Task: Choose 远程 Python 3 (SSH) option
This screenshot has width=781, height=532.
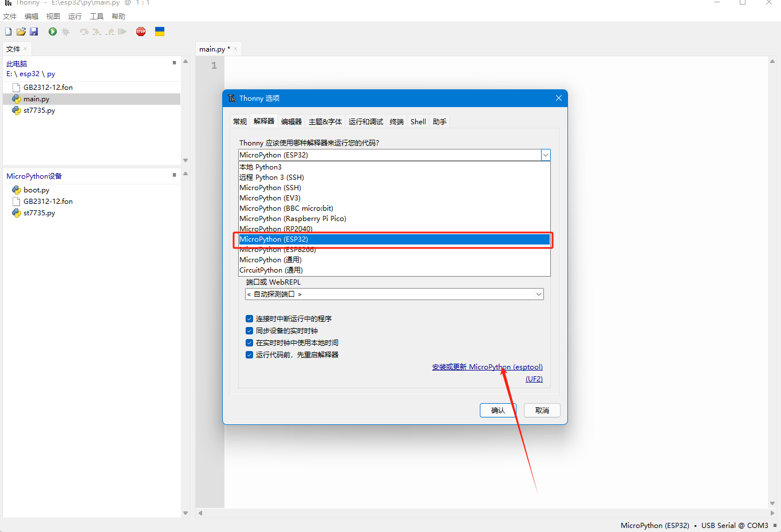Action: pyautogui.click(x=394, y=178)
